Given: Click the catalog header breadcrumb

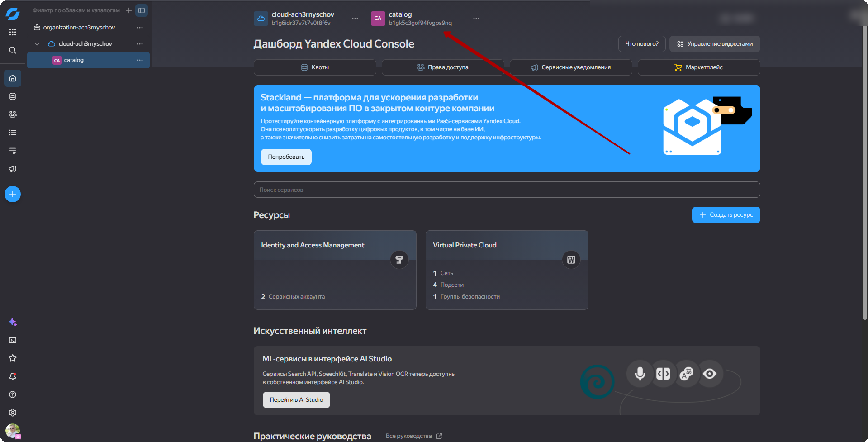Looking at the screenshot, I should 400,14.
